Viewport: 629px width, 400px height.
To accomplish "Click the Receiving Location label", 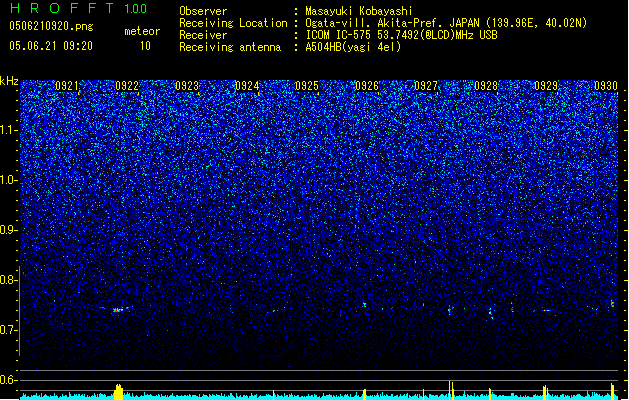I will pos(233,23).
